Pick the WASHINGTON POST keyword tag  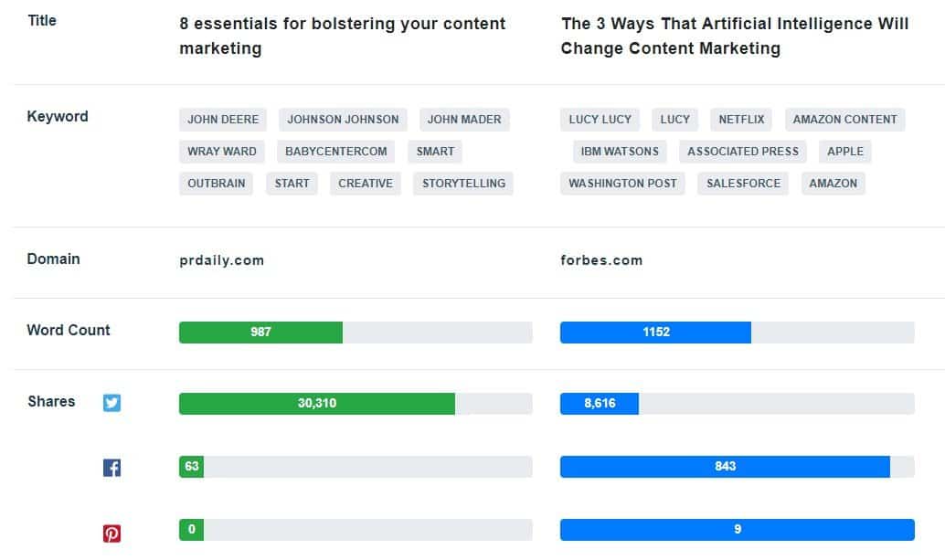coord(622,184)
